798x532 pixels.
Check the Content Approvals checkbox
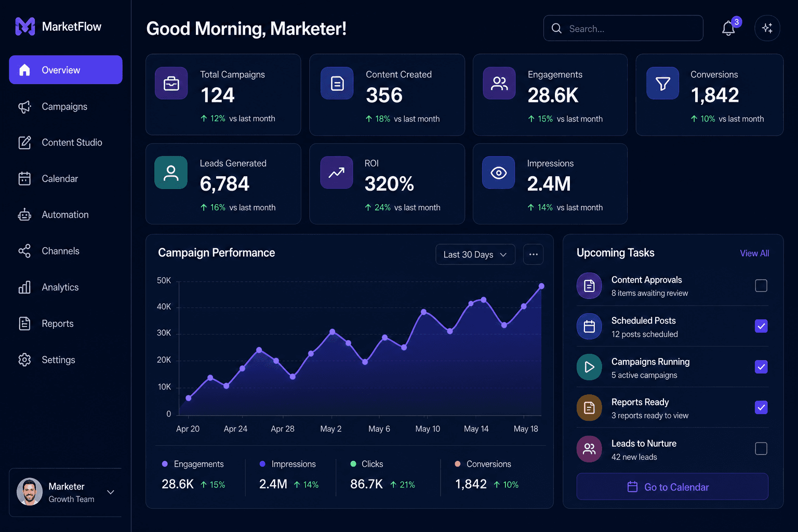click(761, 286)
